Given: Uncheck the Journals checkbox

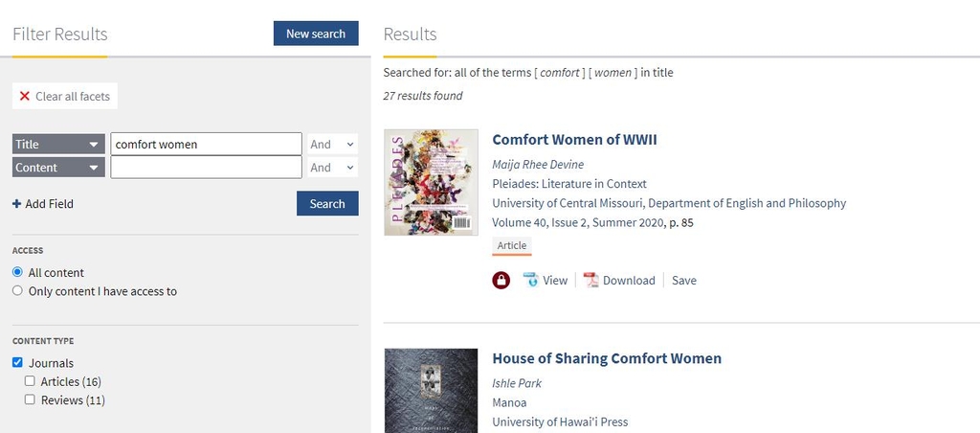Looking at the screenshot, I should (17, 363).
